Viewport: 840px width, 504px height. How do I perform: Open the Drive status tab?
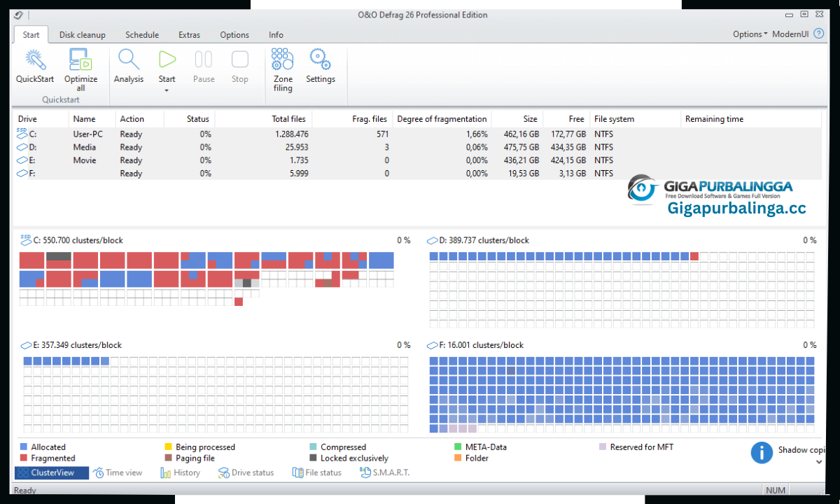246,472
